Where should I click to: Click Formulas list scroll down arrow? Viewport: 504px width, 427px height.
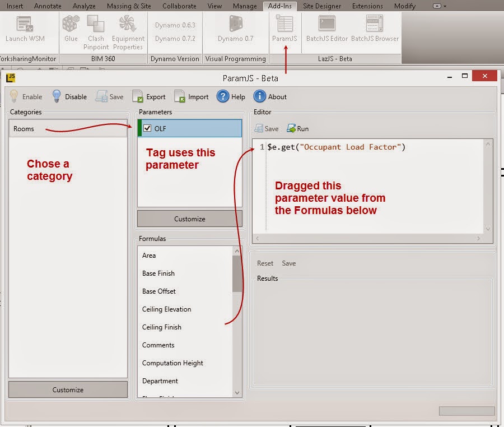(237, 393)
